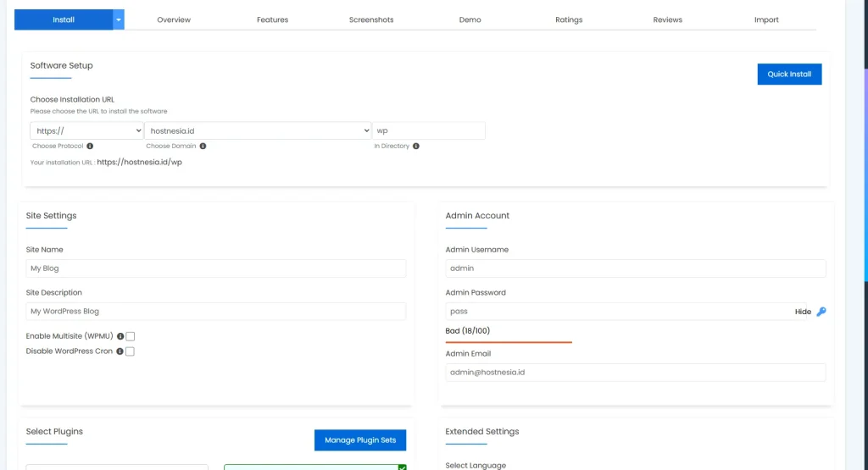Open the hostnesia.id domain dropdown
The image size is (868, 470).
258,130
